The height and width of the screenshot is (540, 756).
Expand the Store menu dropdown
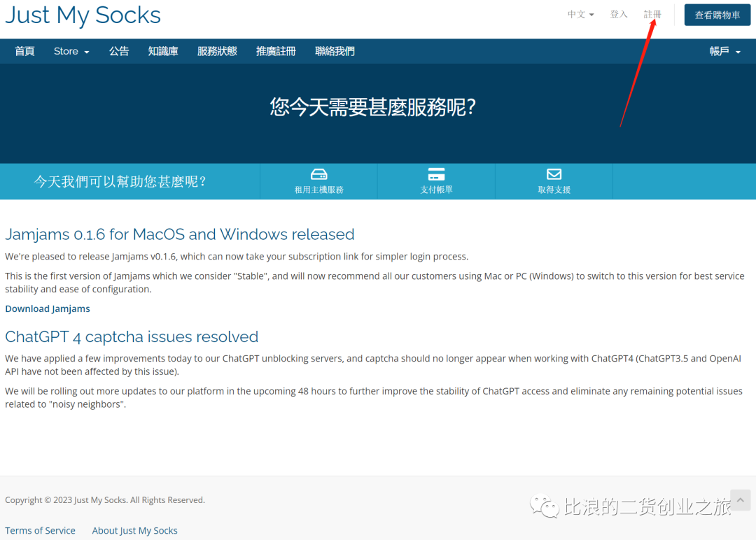(71, 51)
